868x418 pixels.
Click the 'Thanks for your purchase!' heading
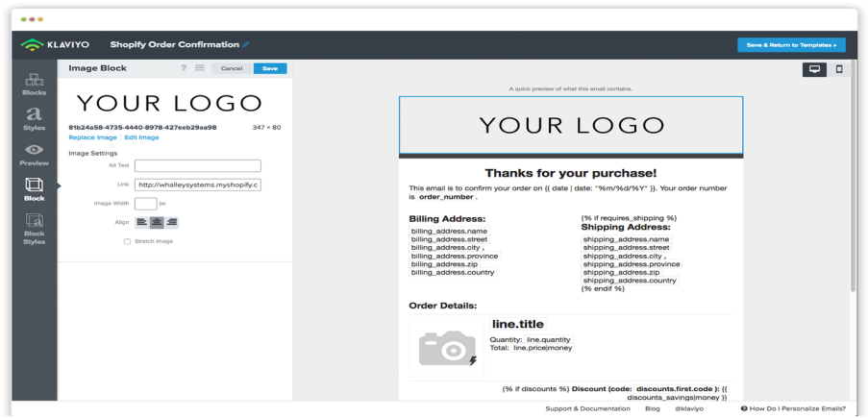pos(571,173)
